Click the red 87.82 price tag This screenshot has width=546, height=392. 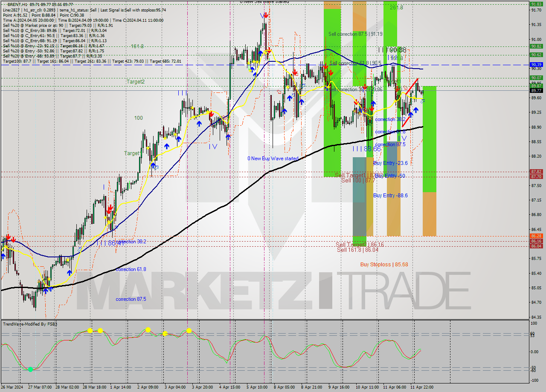(x=536, y=172)
